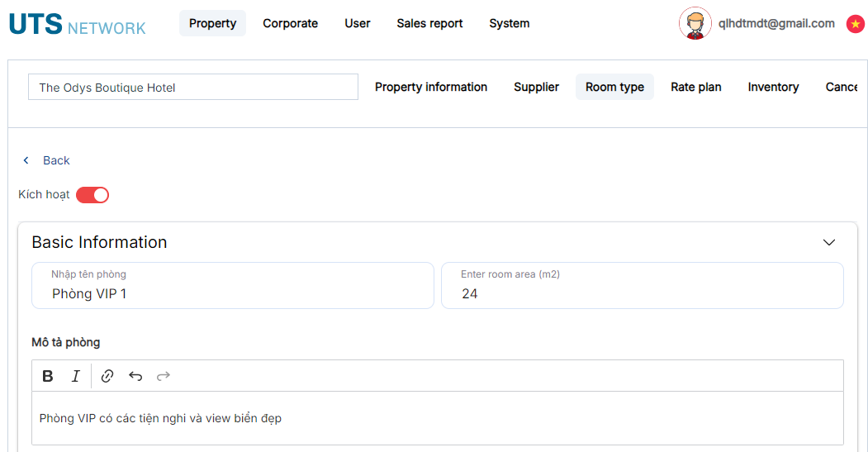Redo the edit in description editor
Viewport: 868px width, 452px height.
pos(164,376)
